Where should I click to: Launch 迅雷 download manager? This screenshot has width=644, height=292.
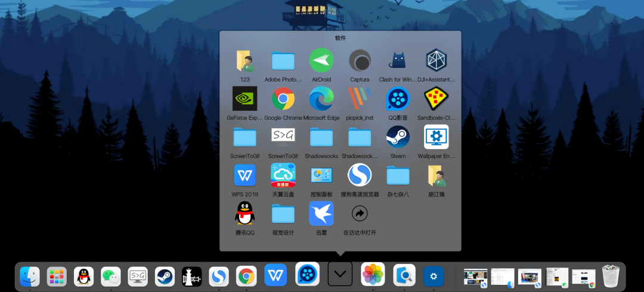(321, 213)
